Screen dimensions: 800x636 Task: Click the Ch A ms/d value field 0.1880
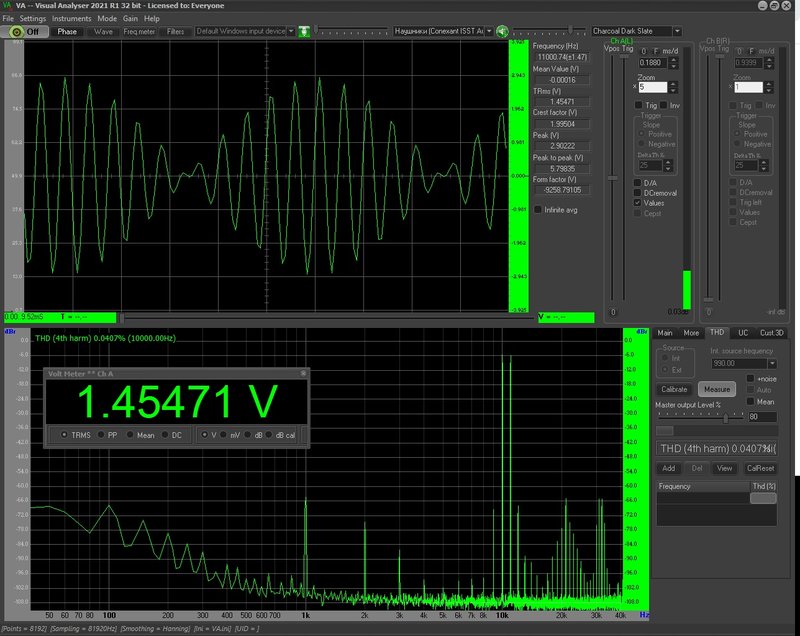653,63
